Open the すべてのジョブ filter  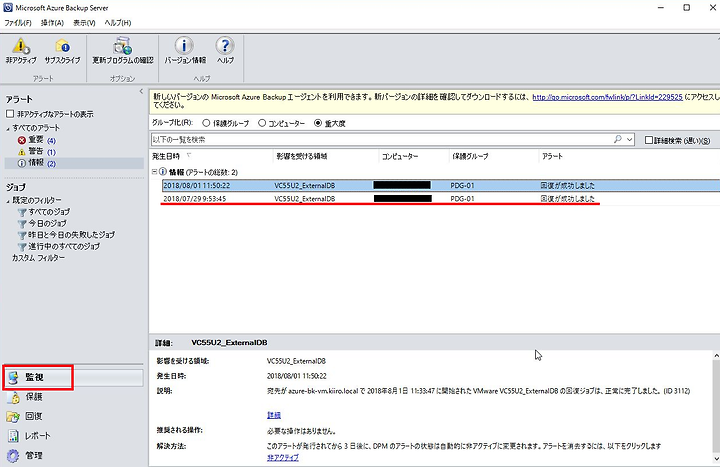click(44, 212)
